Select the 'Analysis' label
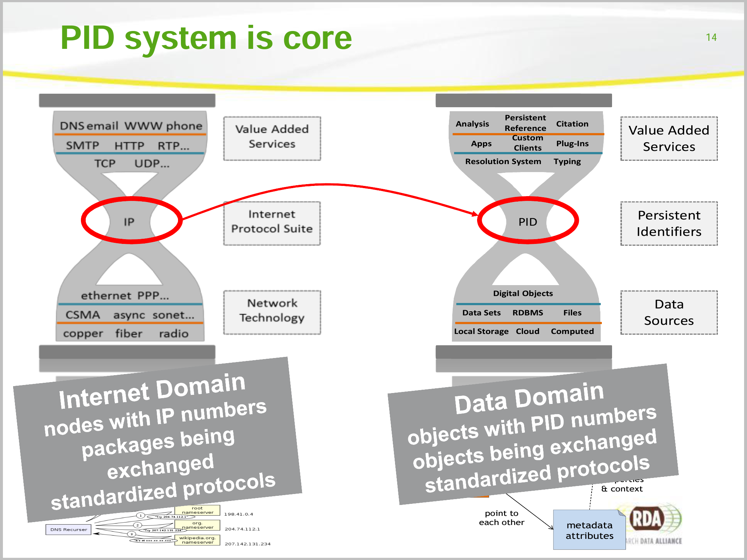 point(472,124)
